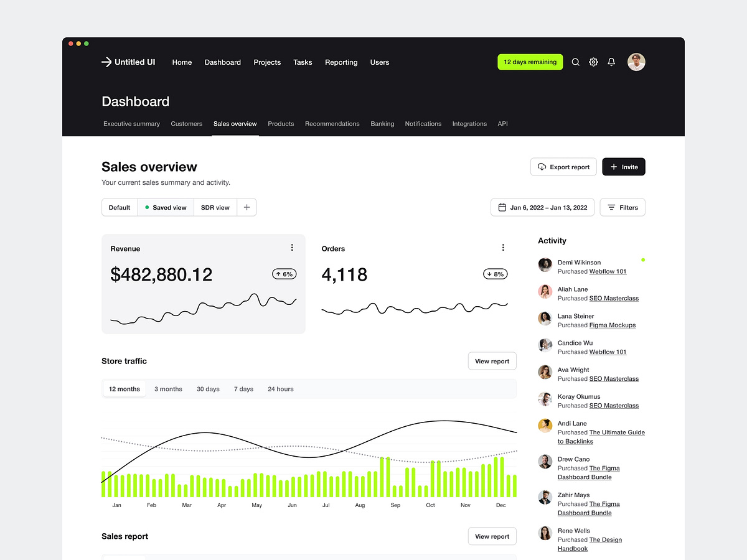747x560 pixels.
Task: Open the Revenue card options menu
Action: pyautogui.click(x=292, y=247)
